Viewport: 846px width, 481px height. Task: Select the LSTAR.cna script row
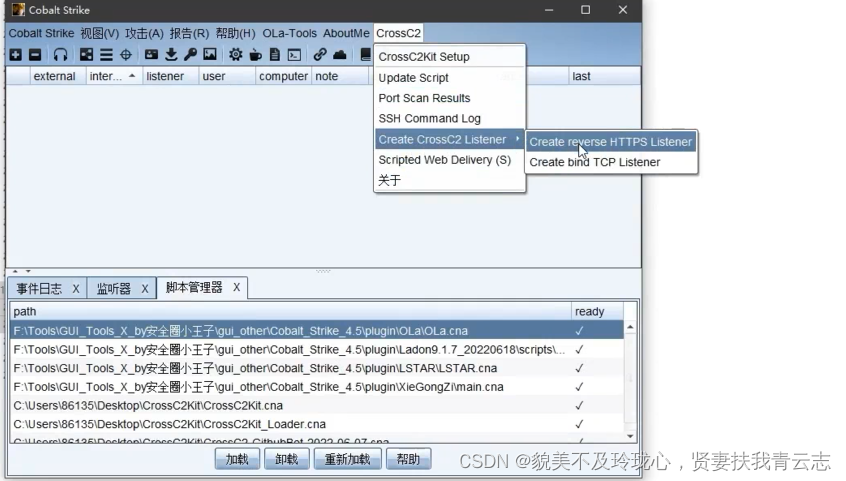pos(317,368)
